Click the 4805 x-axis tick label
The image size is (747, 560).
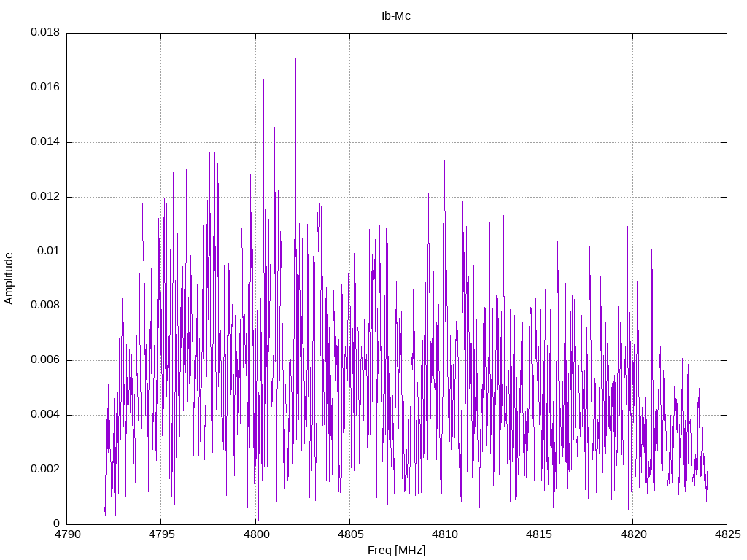coord(349,534)
